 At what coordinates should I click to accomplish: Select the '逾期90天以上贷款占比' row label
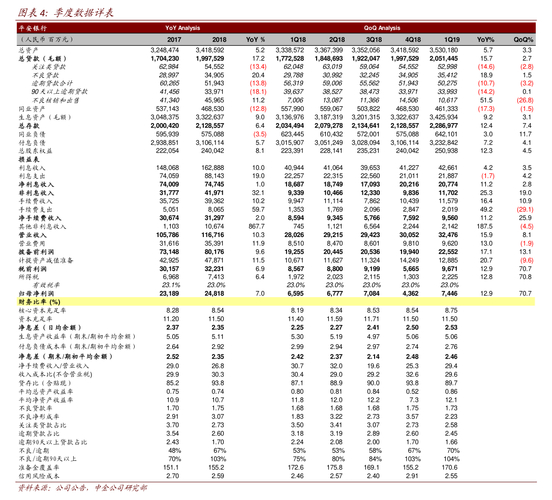(53, 442)
